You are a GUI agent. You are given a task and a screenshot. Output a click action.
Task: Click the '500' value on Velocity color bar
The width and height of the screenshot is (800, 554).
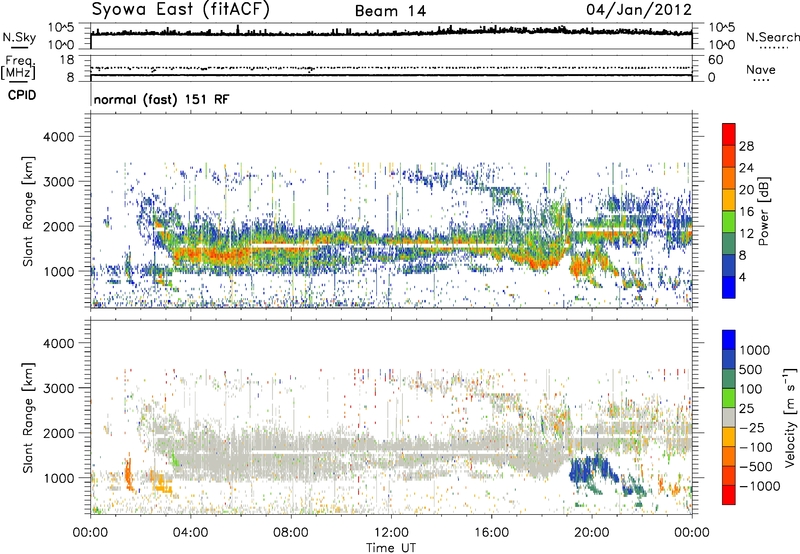[751, 370]
